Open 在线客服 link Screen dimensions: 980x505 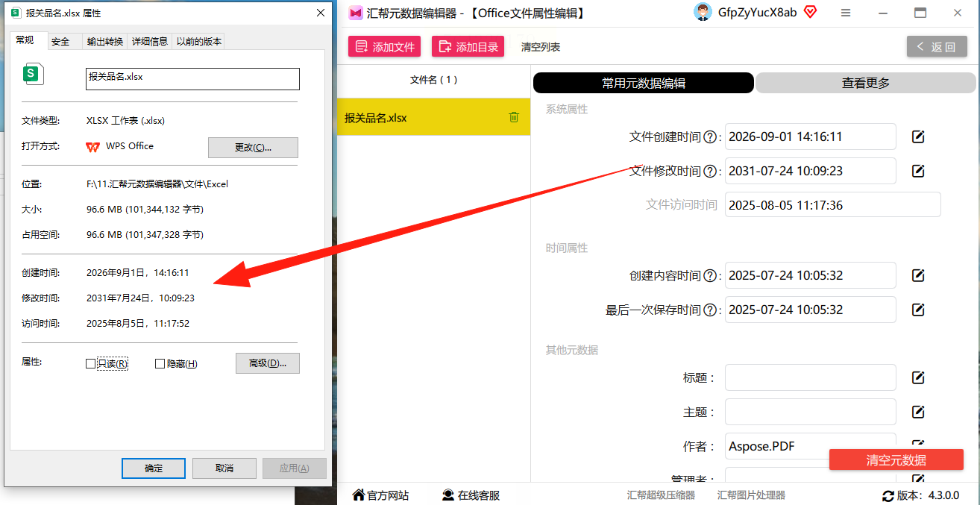pyautogui.click(x=471, y=495)
